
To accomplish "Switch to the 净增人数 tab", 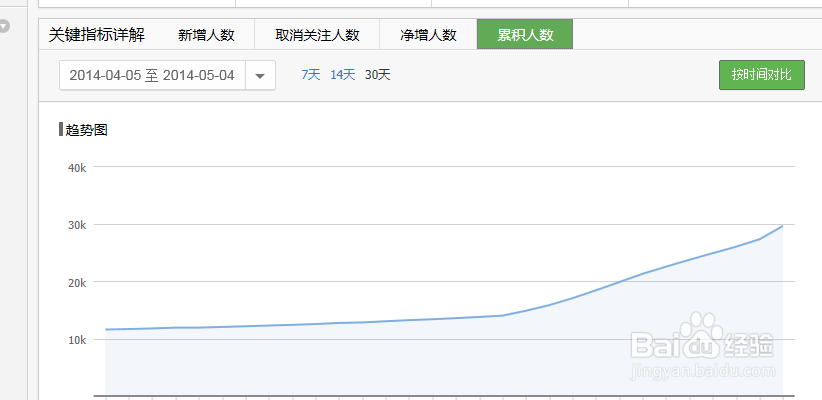I will click(428, 35).
